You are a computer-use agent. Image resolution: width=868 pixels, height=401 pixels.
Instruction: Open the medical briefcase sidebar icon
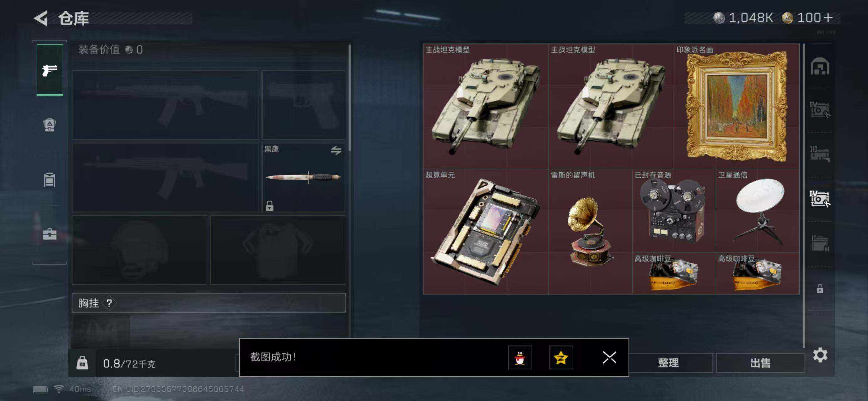50,234
